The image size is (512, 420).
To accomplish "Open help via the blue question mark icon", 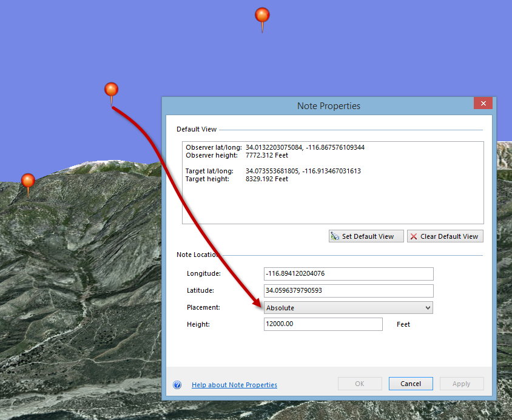I will point(177,384).
